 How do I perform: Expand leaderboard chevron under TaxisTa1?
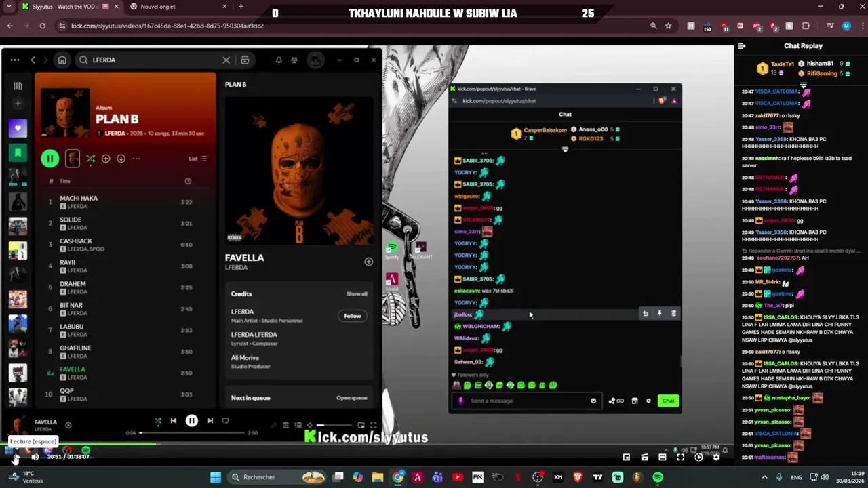pyautogui.click(x=804, y=85)
